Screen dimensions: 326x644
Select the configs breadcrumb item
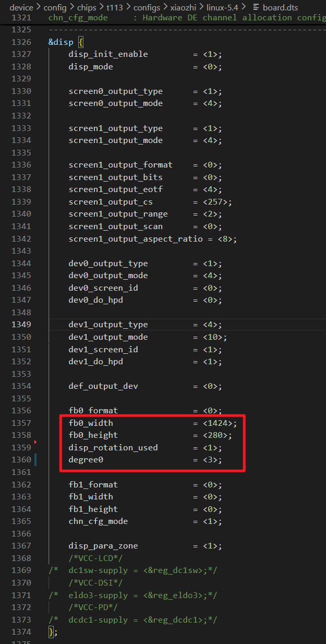[147, 7]
